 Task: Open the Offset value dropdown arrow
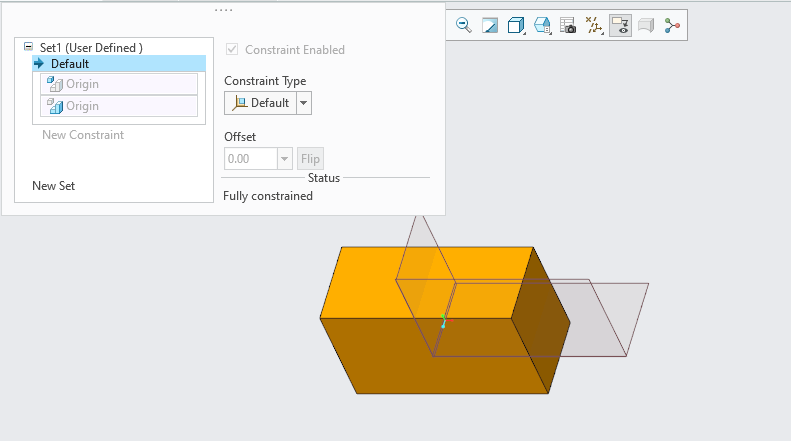tap(285, 159)
